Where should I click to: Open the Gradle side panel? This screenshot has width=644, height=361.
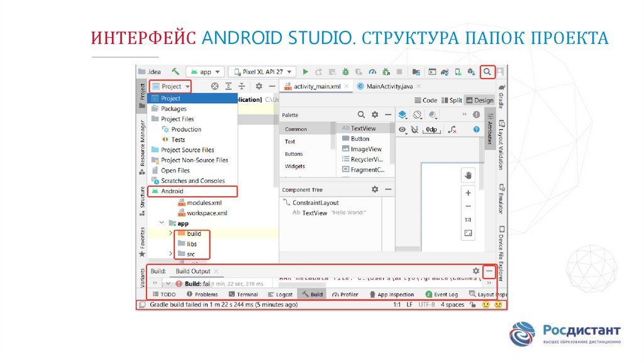[501, 96]
